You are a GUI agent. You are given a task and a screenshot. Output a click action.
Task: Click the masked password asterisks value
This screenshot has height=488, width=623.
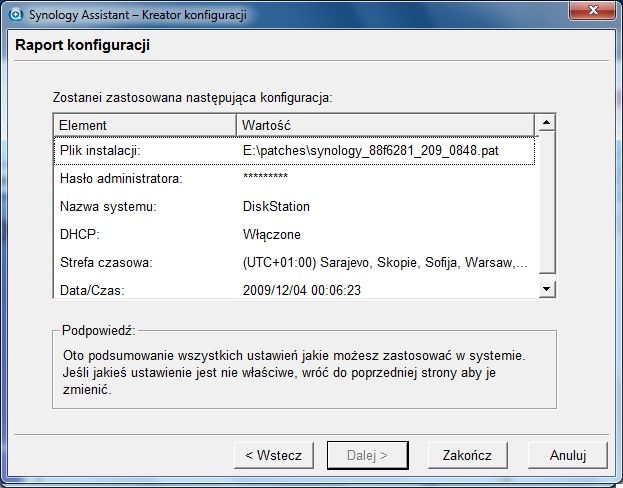click(x=265, y=176)
